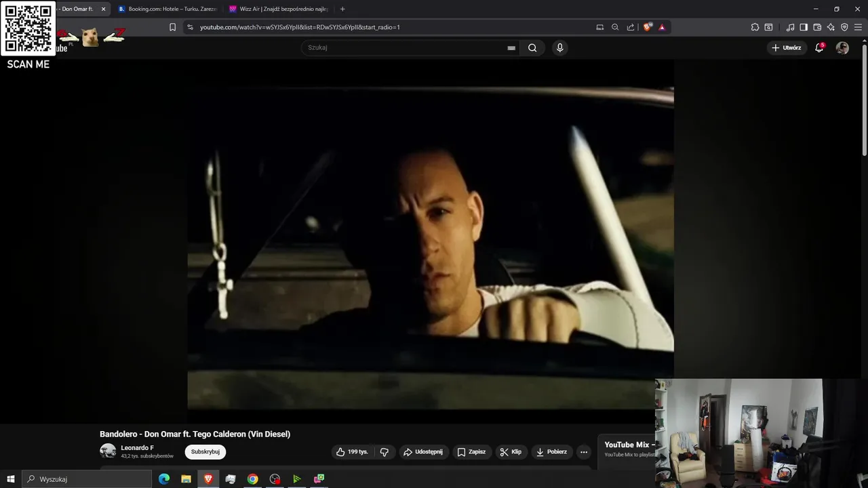Open Google Chrome from taskbar

click(x=252, y=479)
